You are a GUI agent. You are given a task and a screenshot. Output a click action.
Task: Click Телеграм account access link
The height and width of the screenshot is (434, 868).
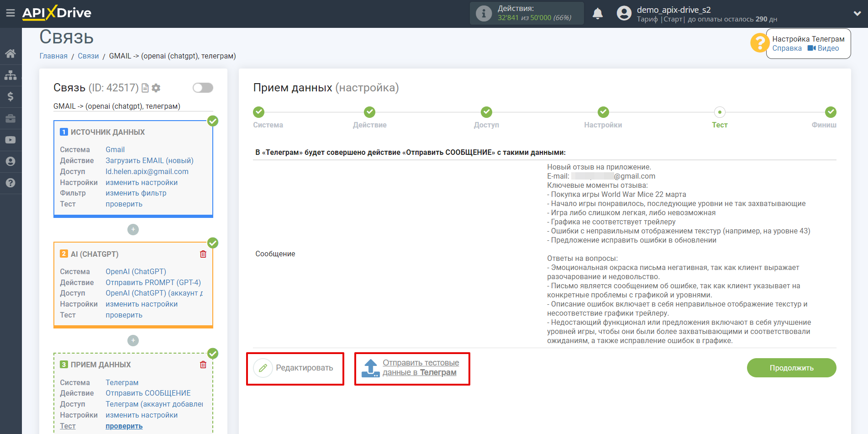pos(154,404)
